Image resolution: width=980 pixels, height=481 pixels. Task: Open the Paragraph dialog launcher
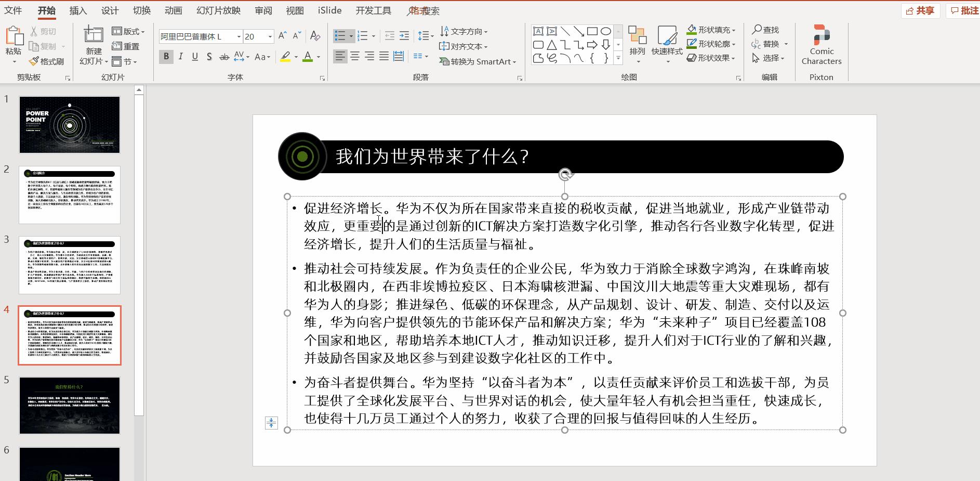pyautogui.click(x=520, y=78)
